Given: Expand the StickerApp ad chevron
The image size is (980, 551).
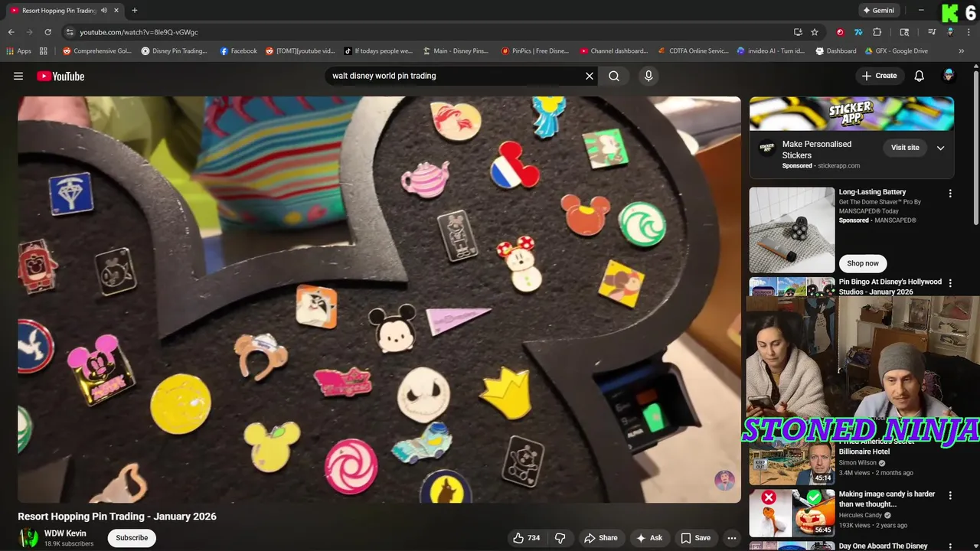Looking at the screenshot, I should pyautogui.click(x=940, y=148).
